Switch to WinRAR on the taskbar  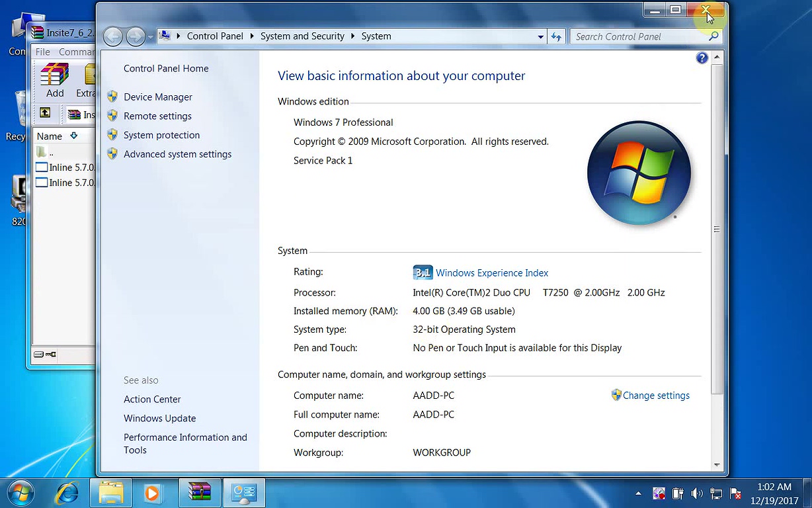(199, 493)
